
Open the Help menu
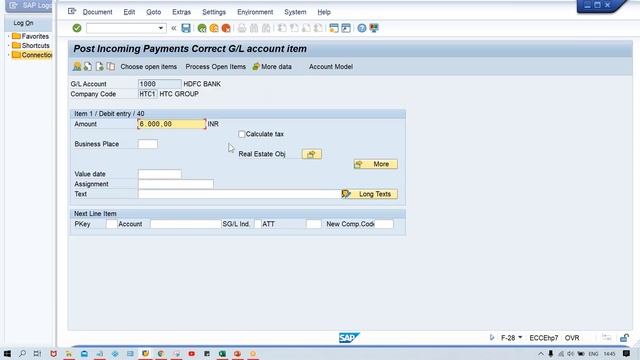[324, 12]
